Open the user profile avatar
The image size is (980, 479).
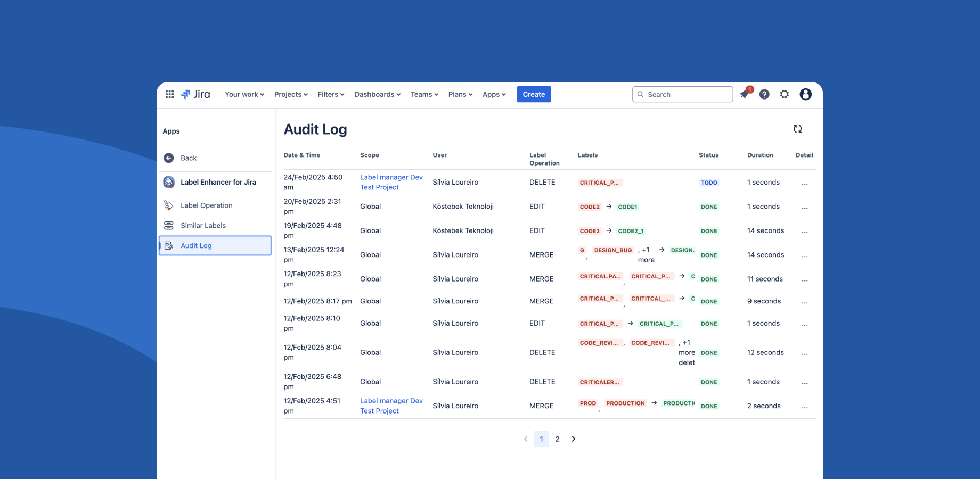[806, 94]
